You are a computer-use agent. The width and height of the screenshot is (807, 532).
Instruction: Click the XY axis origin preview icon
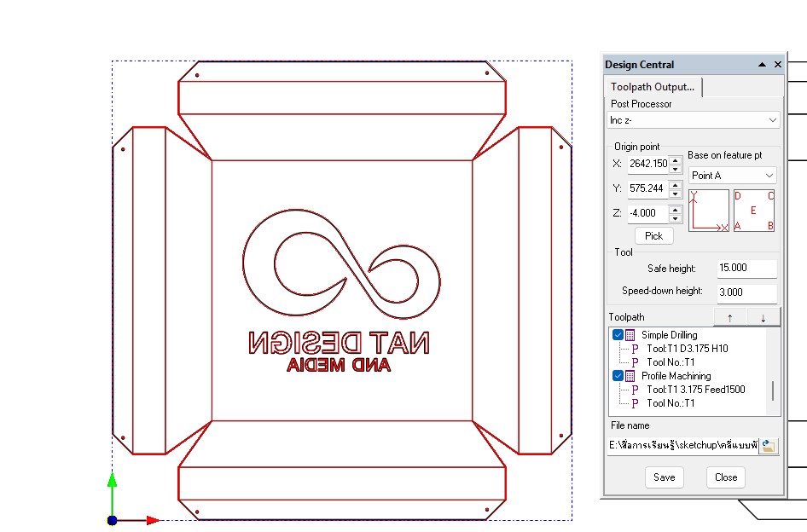(x=709, y=211)
